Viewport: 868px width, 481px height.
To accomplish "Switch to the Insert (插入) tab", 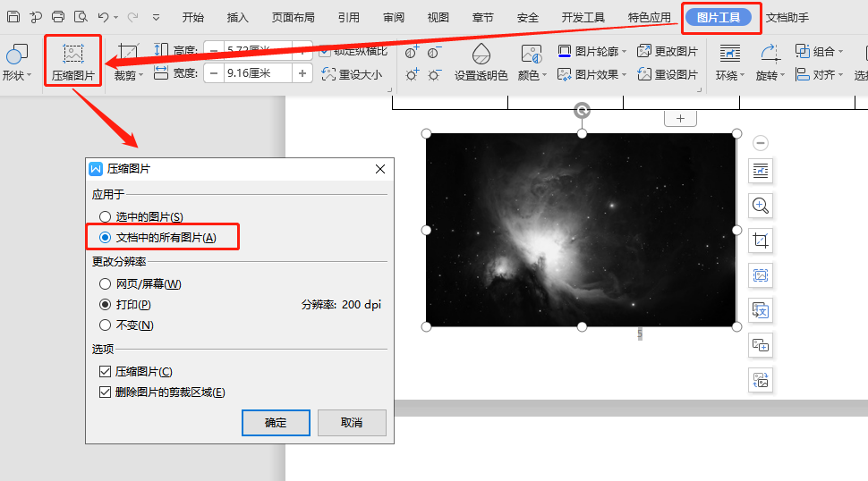I will pyautogui.click(x=238, y=18).
